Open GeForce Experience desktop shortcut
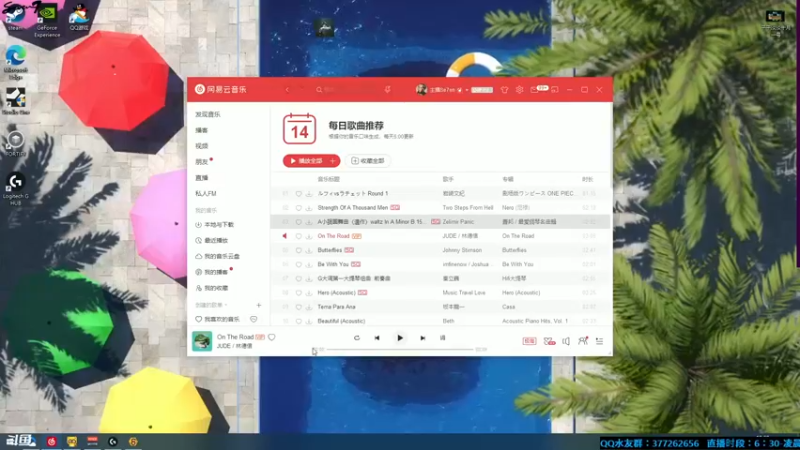 [47, 20]
